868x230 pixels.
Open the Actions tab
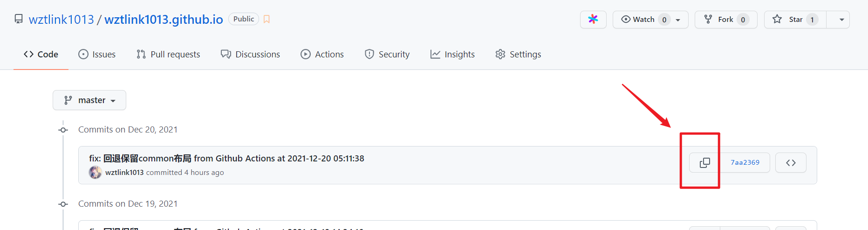pos(322,55)
